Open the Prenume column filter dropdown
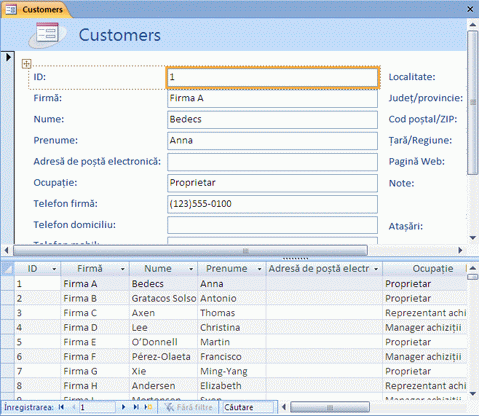The image size is (479, 416). pos(259,269)
